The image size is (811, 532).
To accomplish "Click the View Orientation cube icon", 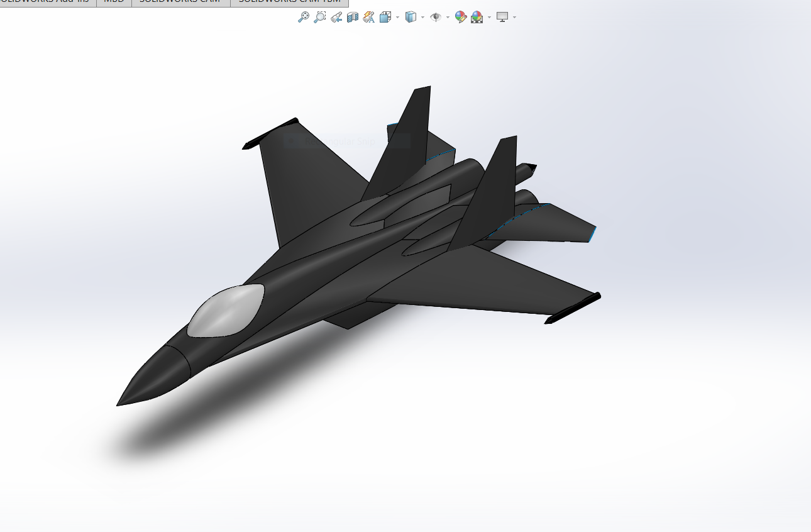I will click(385, 18).
